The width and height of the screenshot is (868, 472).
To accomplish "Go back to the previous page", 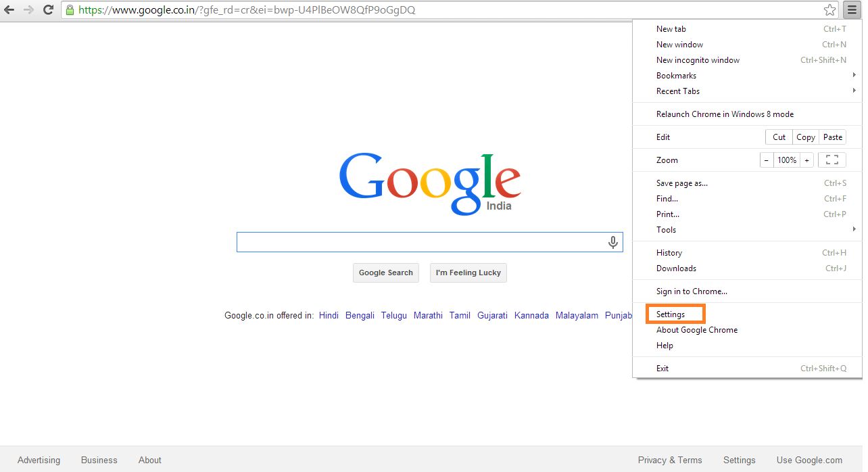I will point(9,10).
